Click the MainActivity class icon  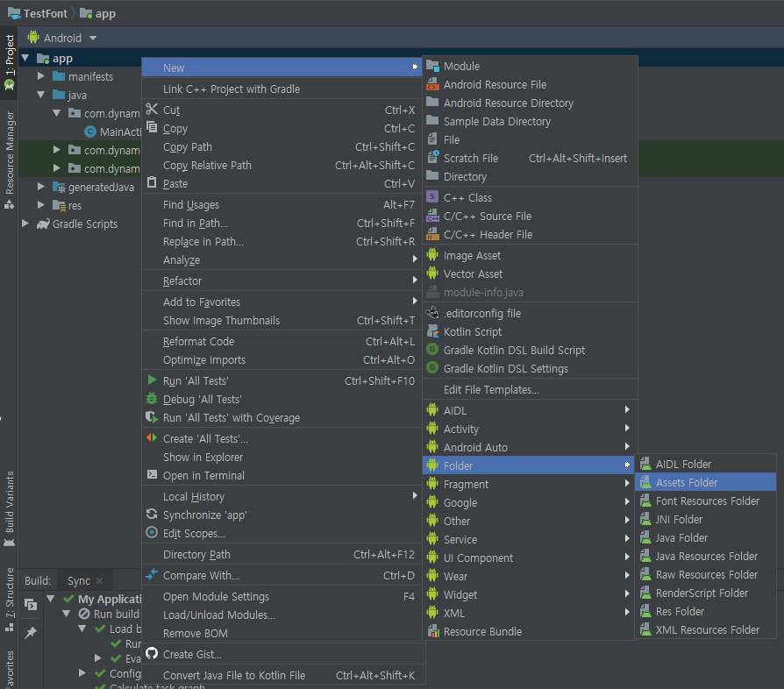pos(90,131)
